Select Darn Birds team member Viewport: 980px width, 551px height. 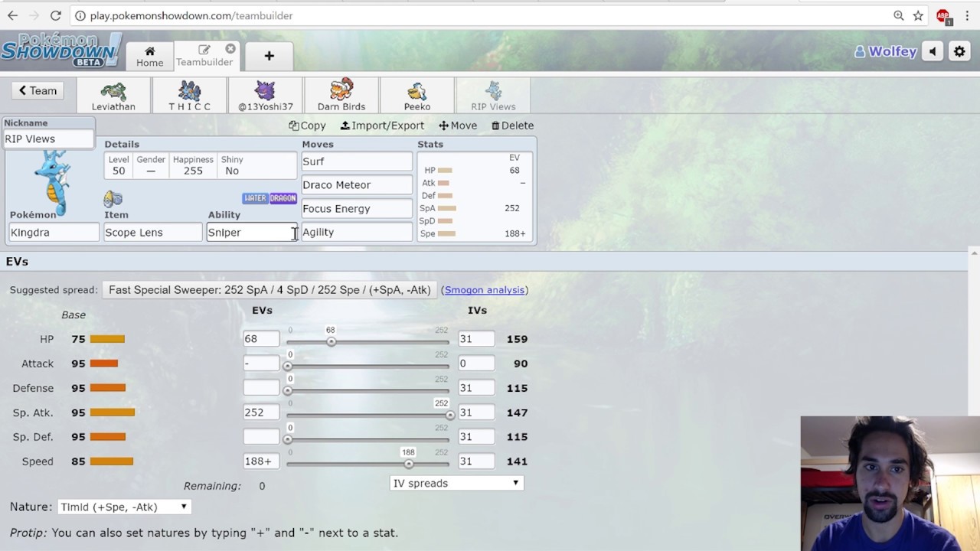341,96
